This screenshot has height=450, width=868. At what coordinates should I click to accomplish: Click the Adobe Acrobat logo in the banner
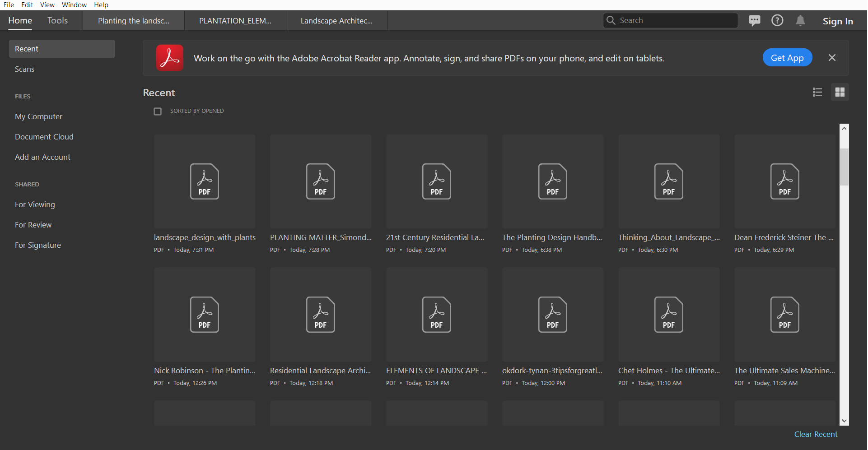[x=169, y=57]
